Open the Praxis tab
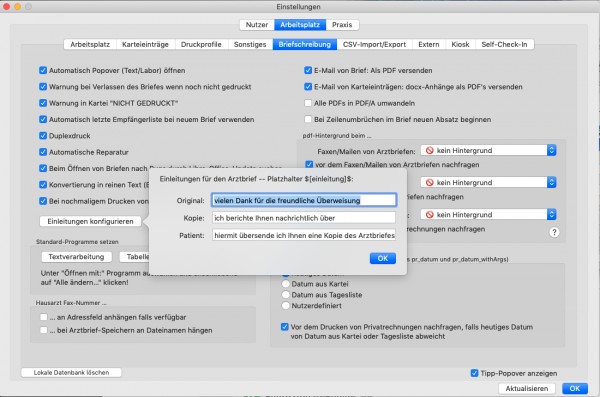This screenshot has height=397, width=600. 342,25
